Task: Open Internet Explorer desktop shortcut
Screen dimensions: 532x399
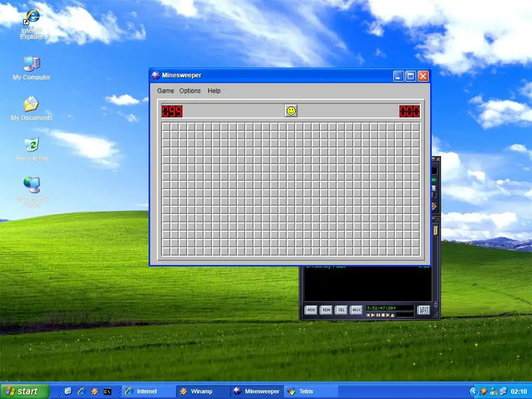Action: (32, 25)
